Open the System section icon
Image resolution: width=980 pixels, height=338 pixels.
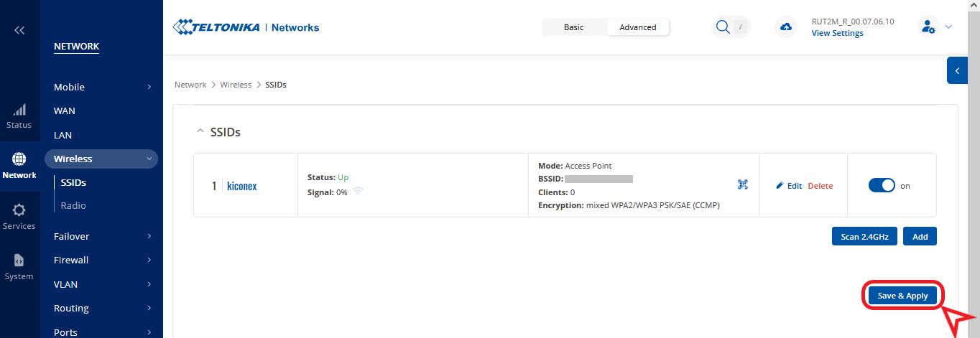coord(19,266)
